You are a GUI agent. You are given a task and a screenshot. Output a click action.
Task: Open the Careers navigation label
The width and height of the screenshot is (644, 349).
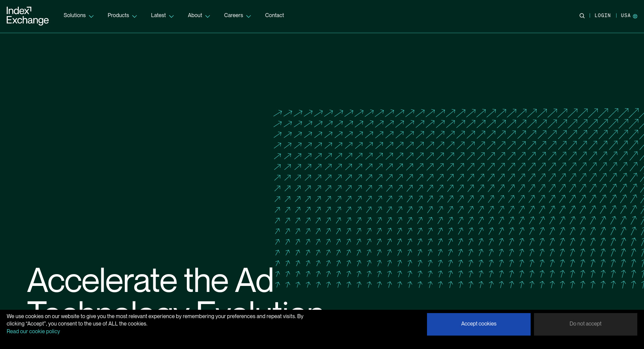coord(233,15)
